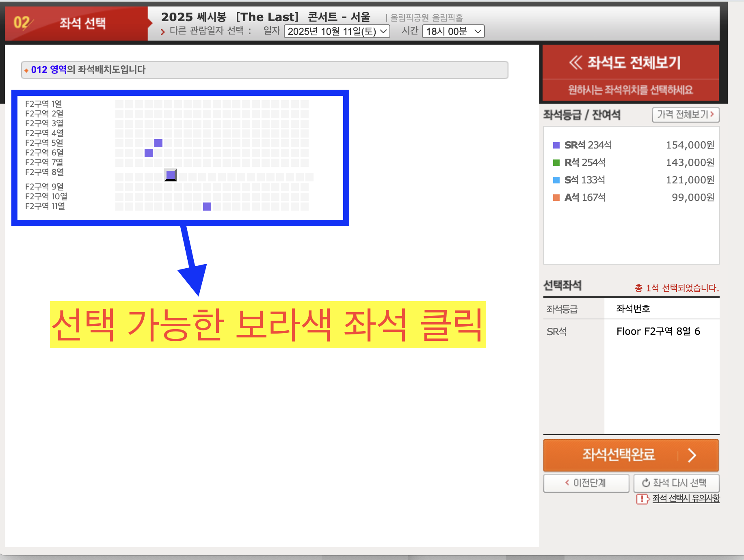Click the warning icon beside 유의사항
744x560 pixels.
click(x=643, y=499)
